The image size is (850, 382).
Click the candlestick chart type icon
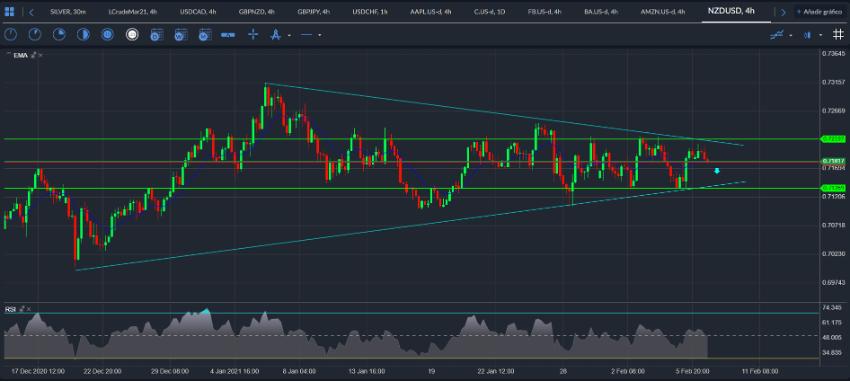(808, 35)
